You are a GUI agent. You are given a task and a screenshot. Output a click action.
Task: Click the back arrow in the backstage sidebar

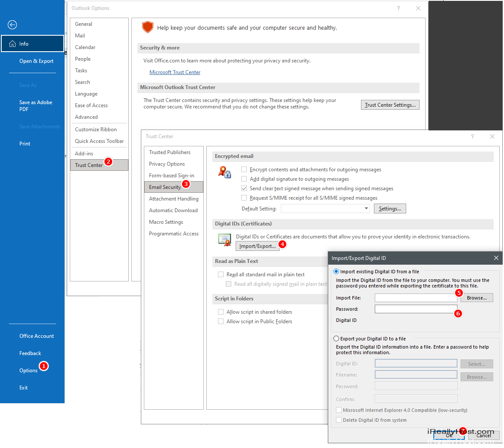pyautogui.click(x=12, y=25)
